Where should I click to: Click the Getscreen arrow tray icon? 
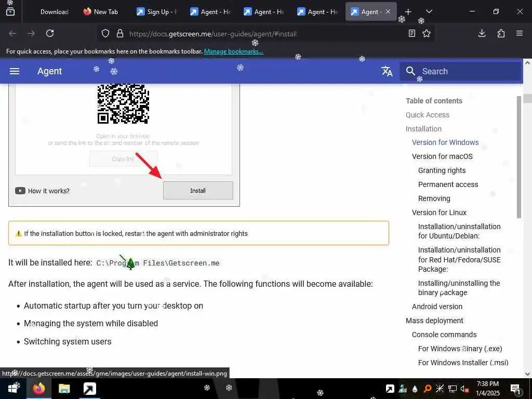[390, 389]
